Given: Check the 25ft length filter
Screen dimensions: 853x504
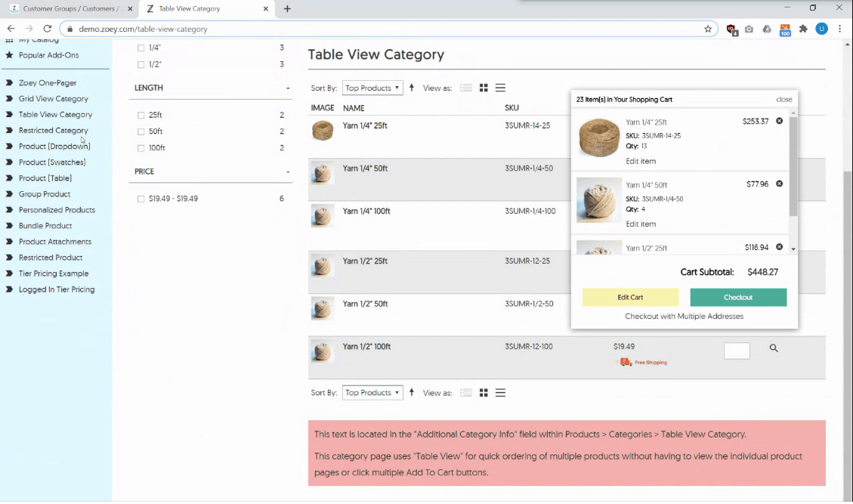Looking at the screenshot, I should pos(141,116).
